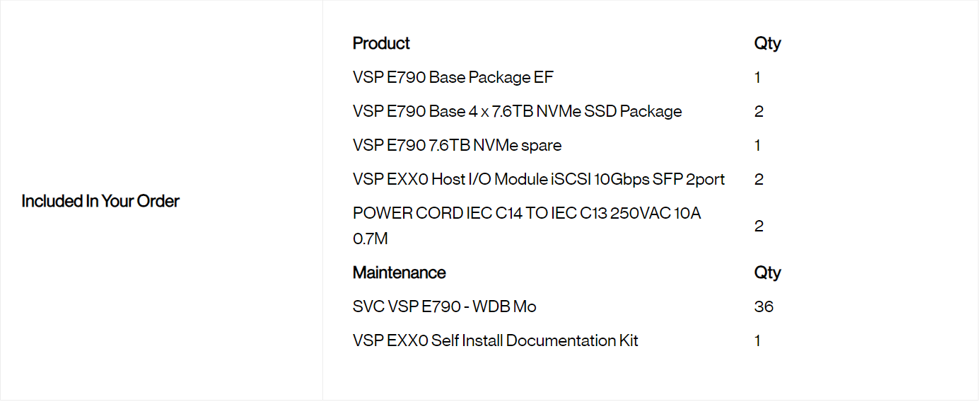980x402 pixels.
Task: Click the power cord quantity value
Action: click(x=759, y=226)
